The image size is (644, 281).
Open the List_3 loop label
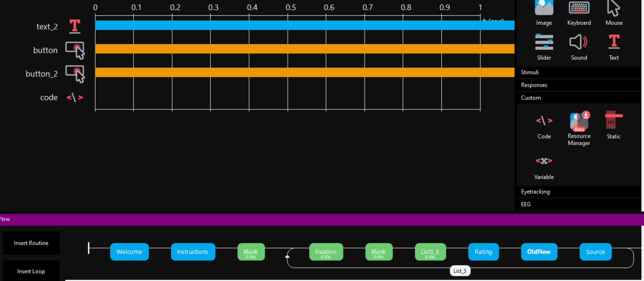click(x=460, y=271)
